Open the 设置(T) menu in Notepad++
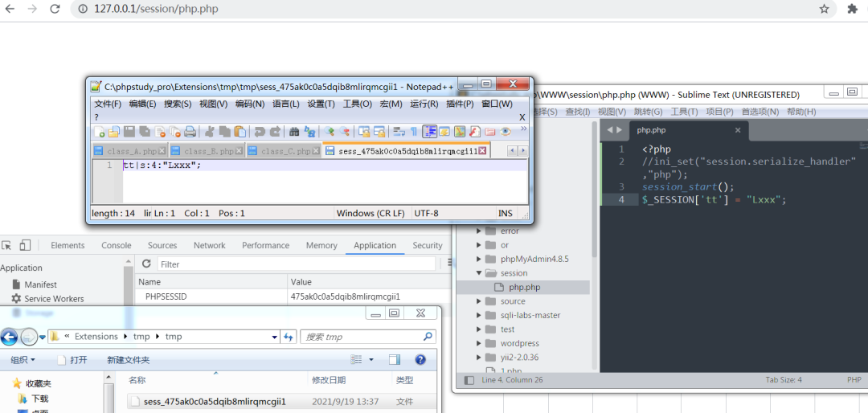The height and width of the screenshot is (413, 868). pos(321,104)
